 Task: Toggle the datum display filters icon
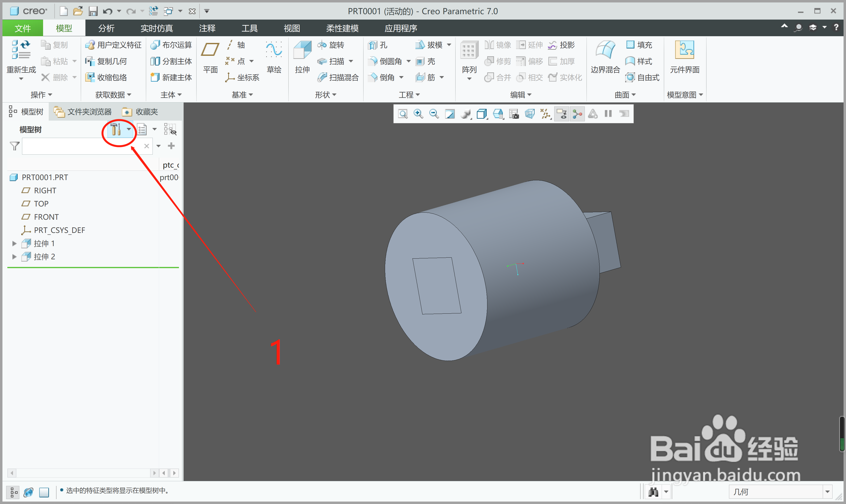click(546, 114)
